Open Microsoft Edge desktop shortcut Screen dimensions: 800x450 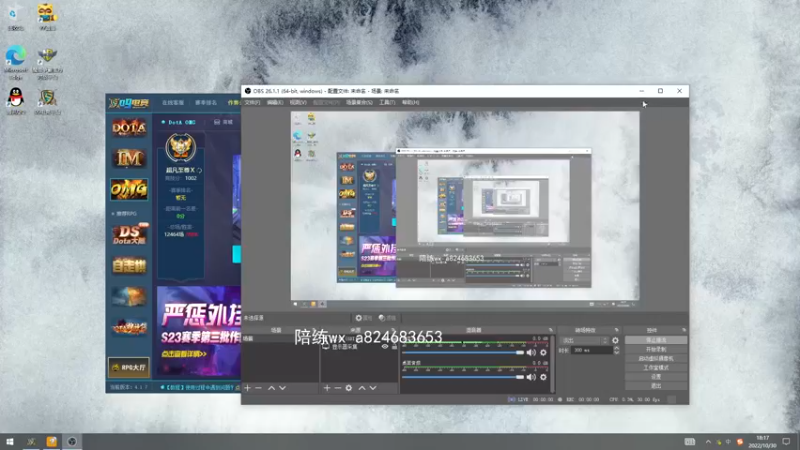[16, 62]
